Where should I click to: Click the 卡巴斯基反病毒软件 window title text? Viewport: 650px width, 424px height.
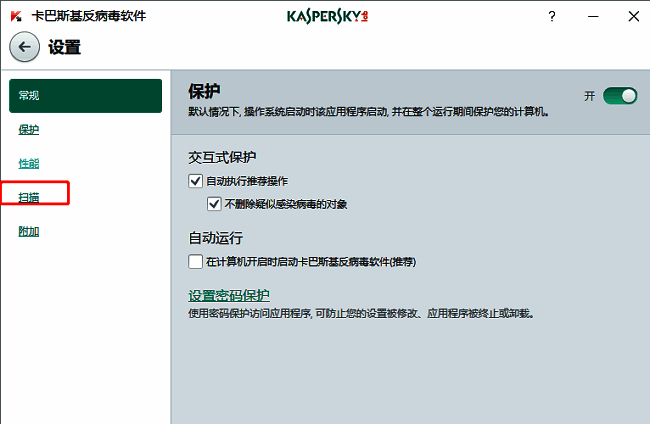point(89,16)
